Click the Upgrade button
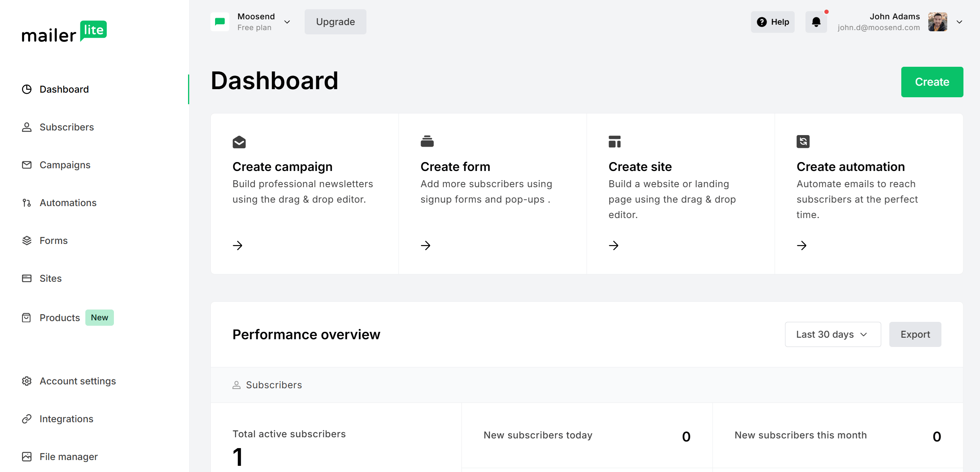Viewport: 980px width, 472px height. coord(335,22)
